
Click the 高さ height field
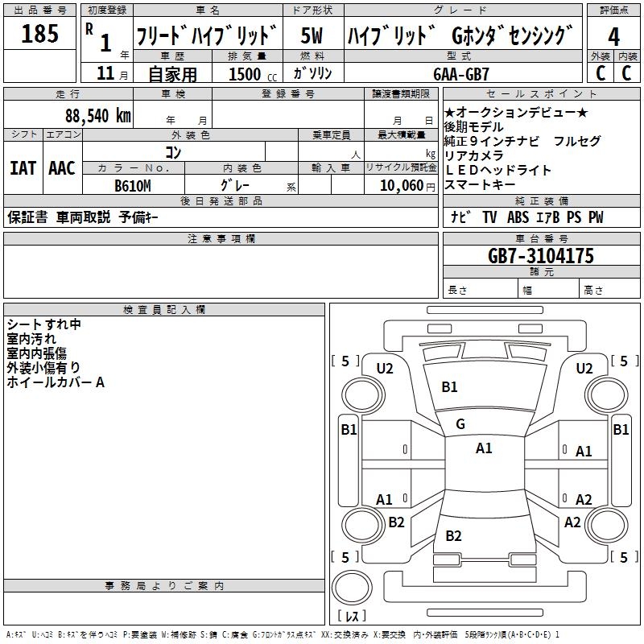point(609,288)
